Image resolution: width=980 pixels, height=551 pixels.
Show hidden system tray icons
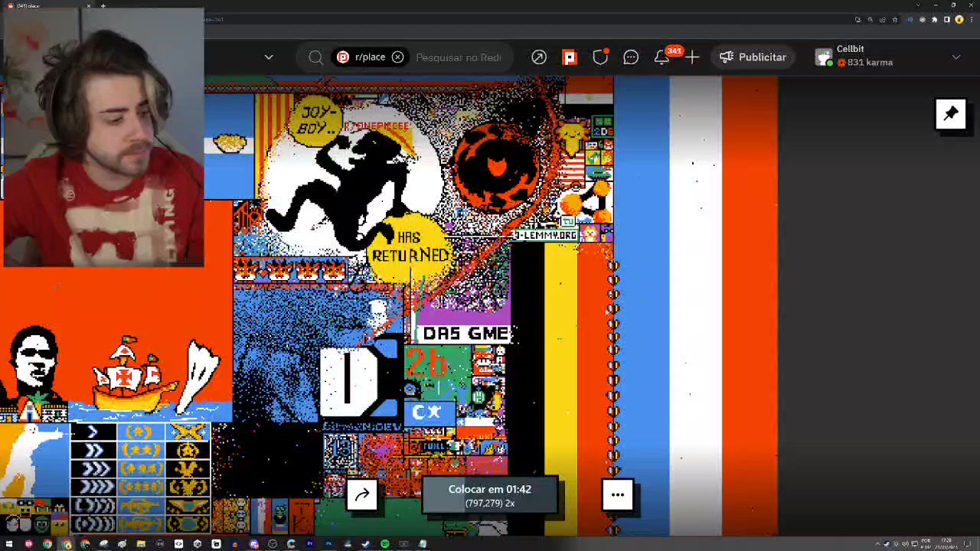pos(877,544)
